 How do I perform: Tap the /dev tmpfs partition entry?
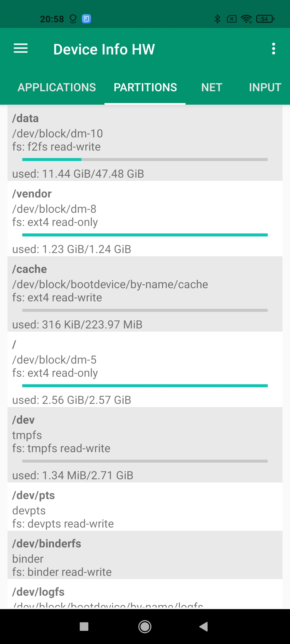coord(145,445)
